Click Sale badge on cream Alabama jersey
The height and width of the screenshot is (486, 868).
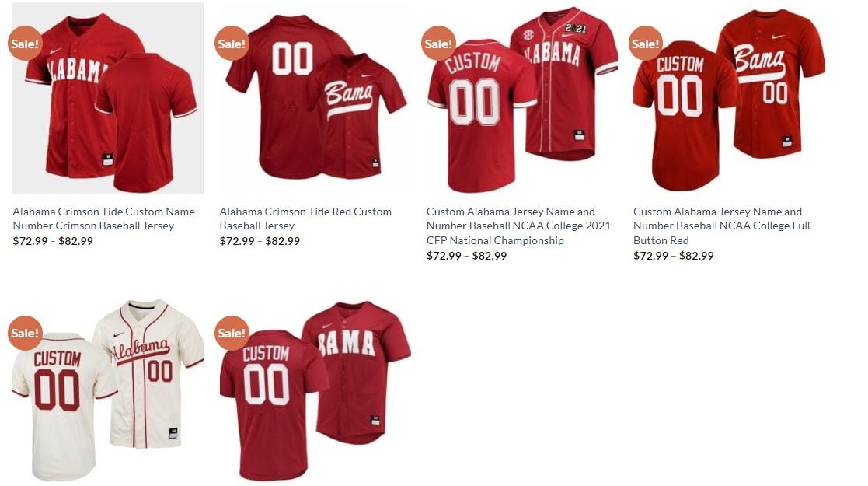pos(25,333)
